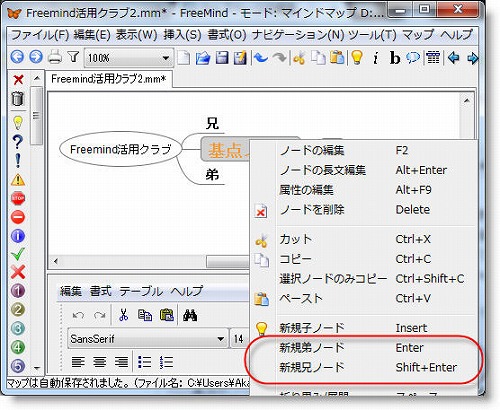The height and width of the screenshot is (410, 500).
Task: Click the trash can remove-all-icons button
Action: tap(18, 99)
